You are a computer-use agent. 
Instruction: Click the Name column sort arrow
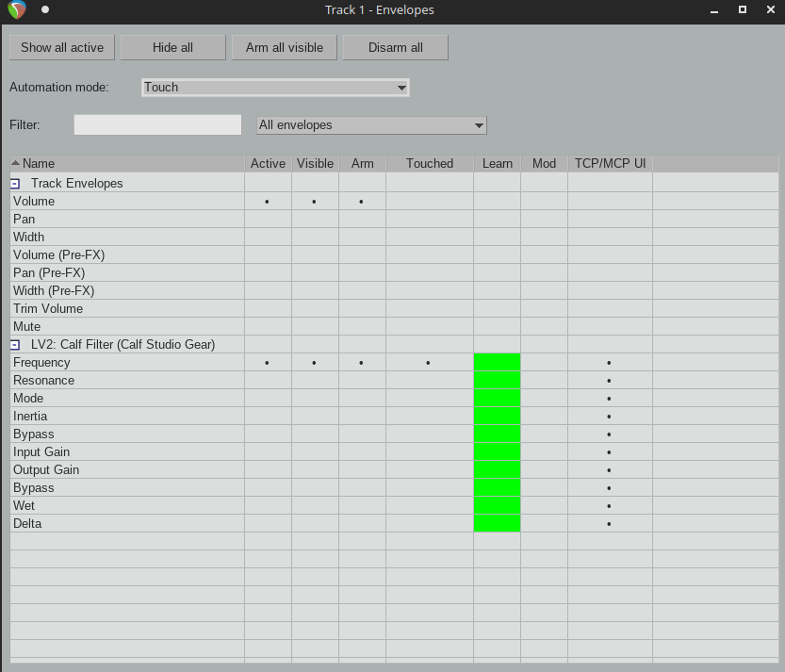[x=16, y=164]
